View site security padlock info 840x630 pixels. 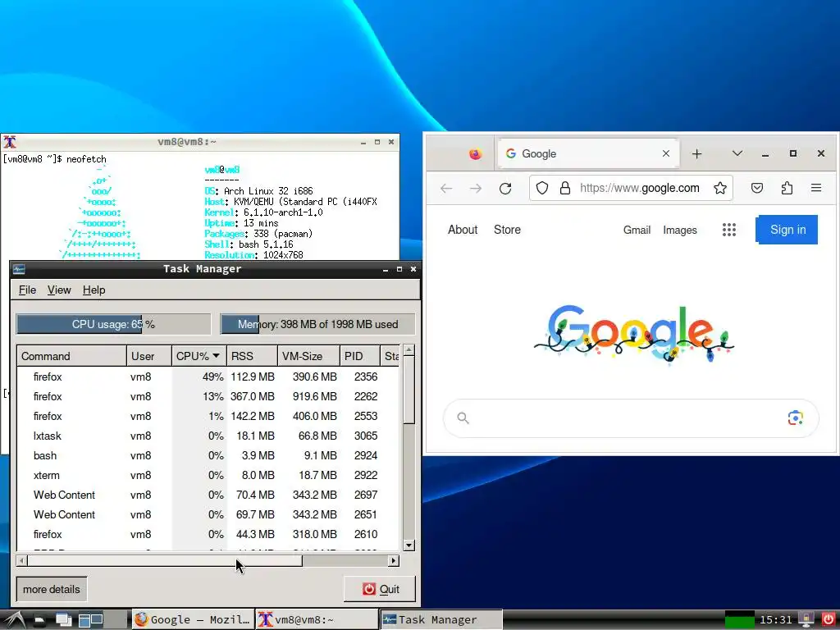tap(564, 188)
